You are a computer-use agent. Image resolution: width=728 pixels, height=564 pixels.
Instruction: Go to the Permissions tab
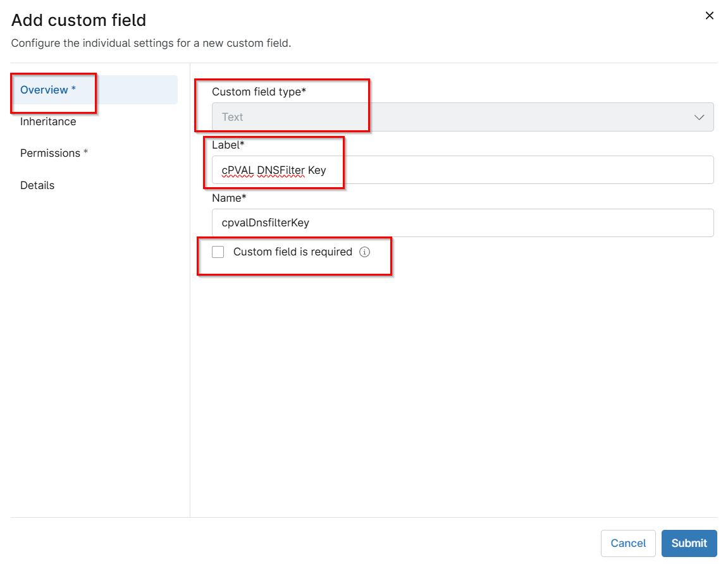[54, 153]
